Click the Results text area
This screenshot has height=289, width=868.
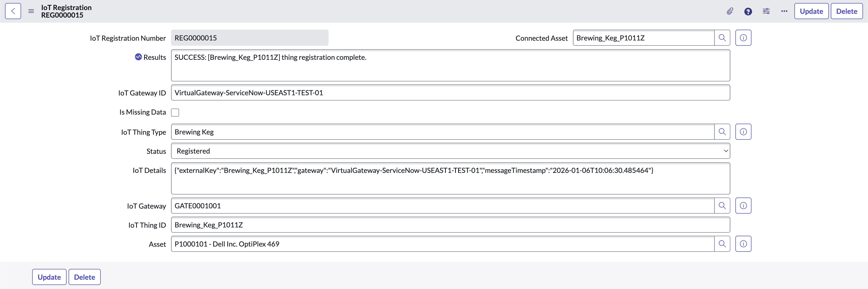coord(450,65)
